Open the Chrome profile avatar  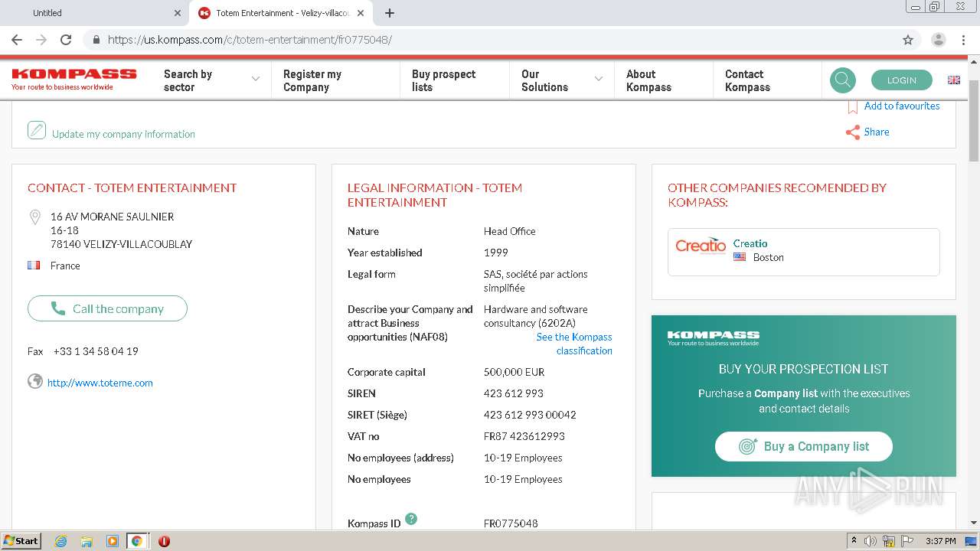[x=938, y=40]
